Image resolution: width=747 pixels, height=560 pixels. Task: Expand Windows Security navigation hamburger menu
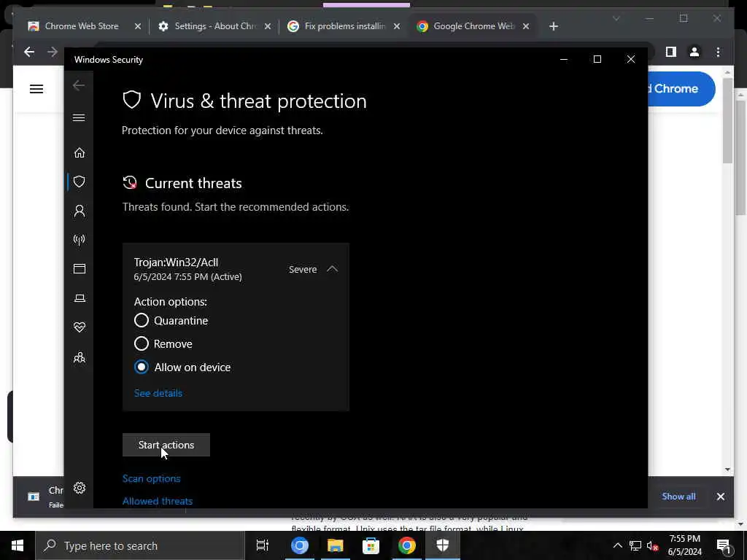pyautogui.click(x=79, y=117)
